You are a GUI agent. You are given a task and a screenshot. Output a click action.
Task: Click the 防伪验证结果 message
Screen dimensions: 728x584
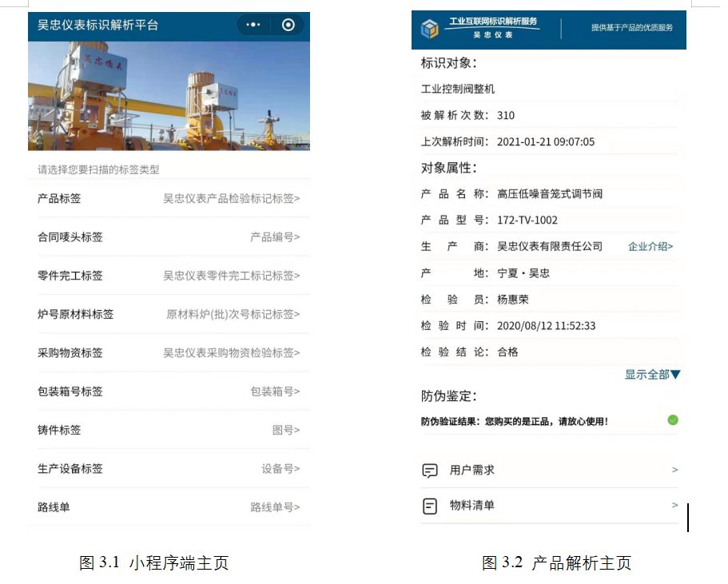point(515,422)
